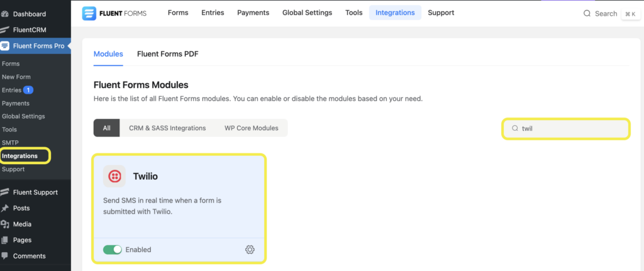Filter by CRM & SASS Integrations
Viewport: 644px width, 271px height.
[x=167, y=128]
